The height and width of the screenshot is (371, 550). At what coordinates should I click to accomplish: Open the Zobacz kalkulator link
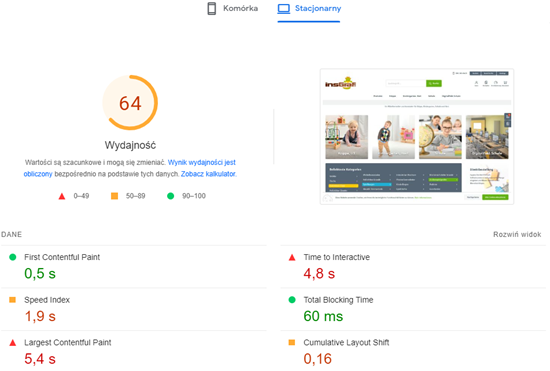pos(208,174)
